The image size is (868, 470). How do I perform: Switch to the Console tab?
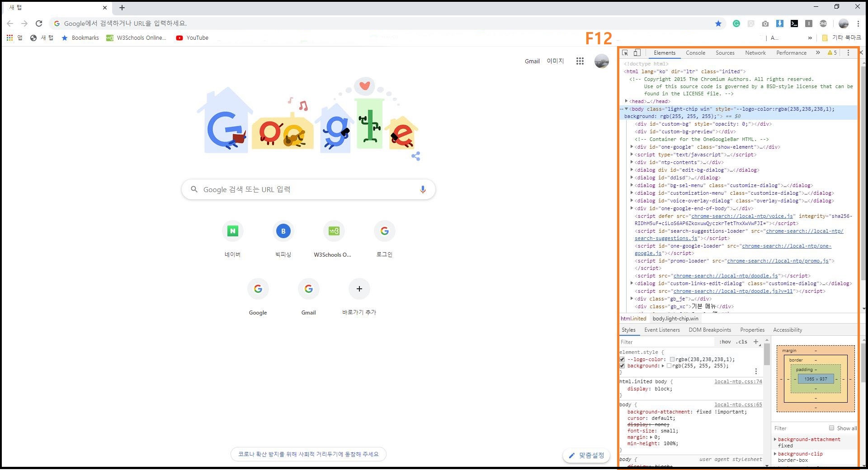coord(695,53)
